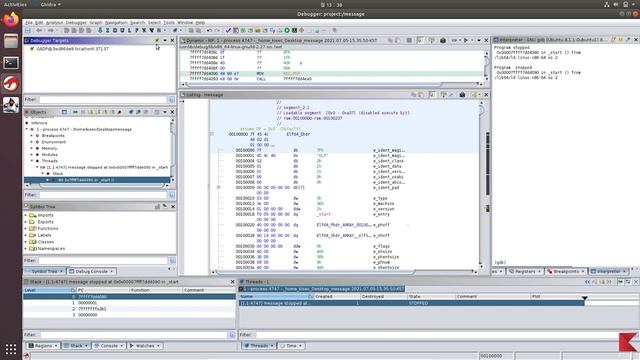Click the Firefox icon in the dock

point(11,19)
